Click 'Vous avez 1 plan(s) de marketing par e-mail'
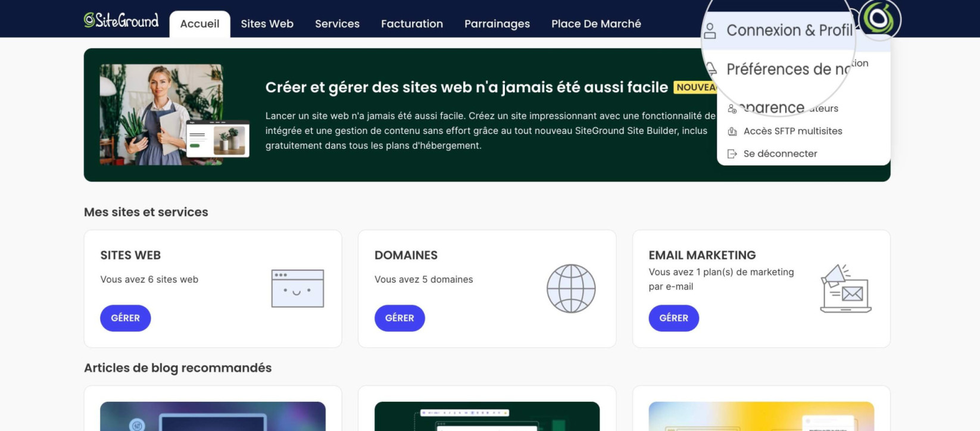 (x=721, y=279)
